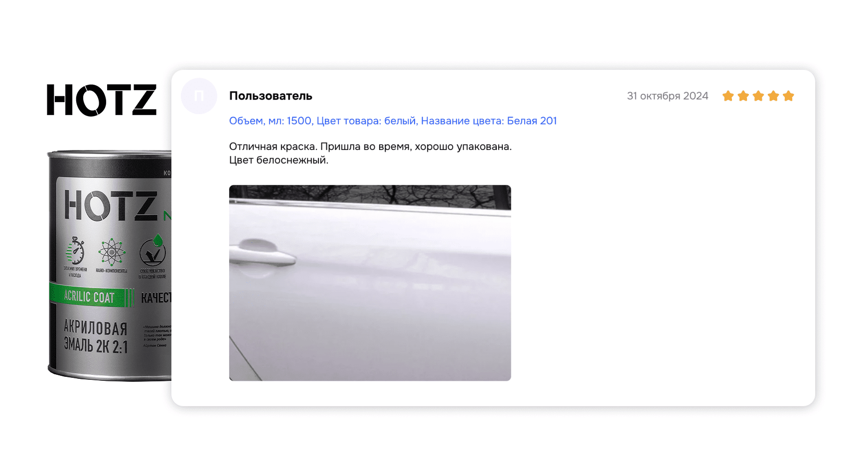The width and height of the screenshot is (868, 464).
Task: Open the white car door review photo
Action: 370,283
